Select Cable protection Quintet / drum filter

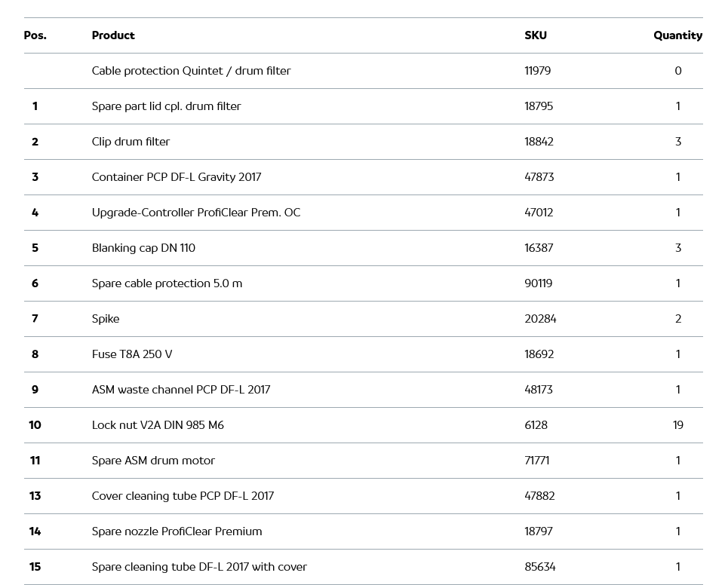tap(191, 71)
